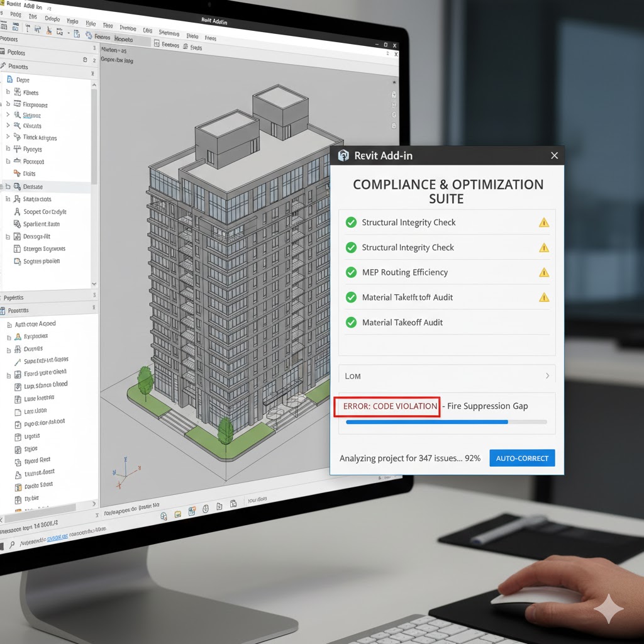Image resolution: width=644 pixels, height=644 pixels.
Task: Click the globe icon in the status bar
Action: tap(164, 516)
